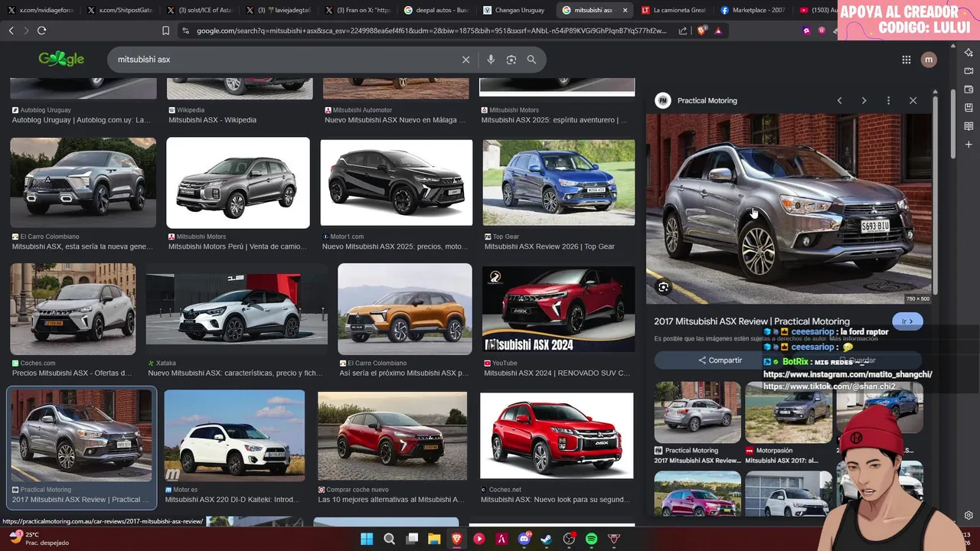Open the 'Mitsubishi ASX - Wikipedia' result link
Viewport: 980px width, 551px height.
[212, 120]
